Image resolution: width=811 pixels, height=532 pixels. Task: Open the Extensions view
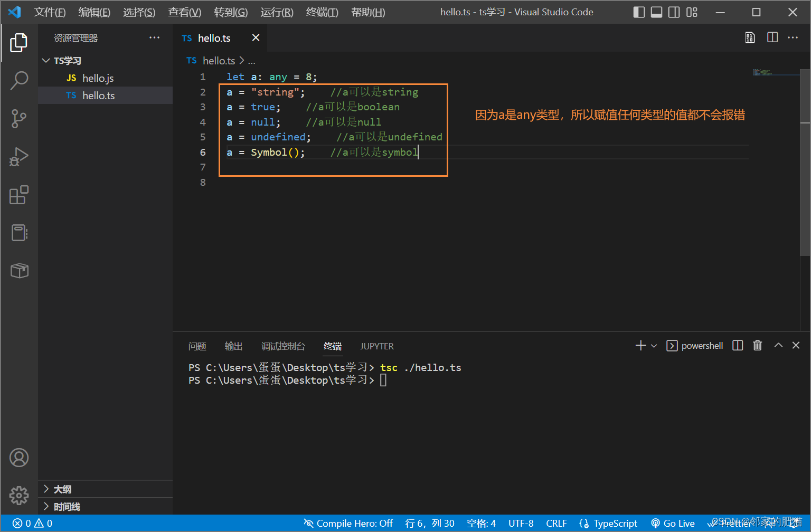click(x=19, y=195)
